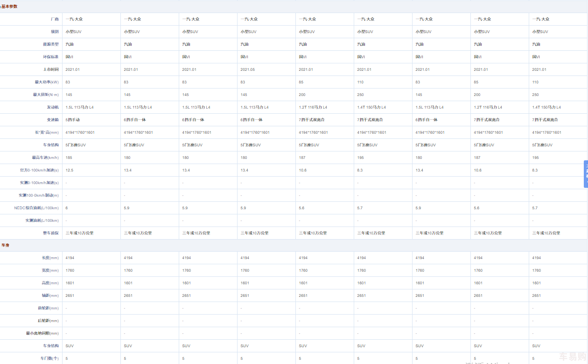The image size is (588, 364).
Task: Select the 后轮距(mm) row label
Action: [48, 321]
